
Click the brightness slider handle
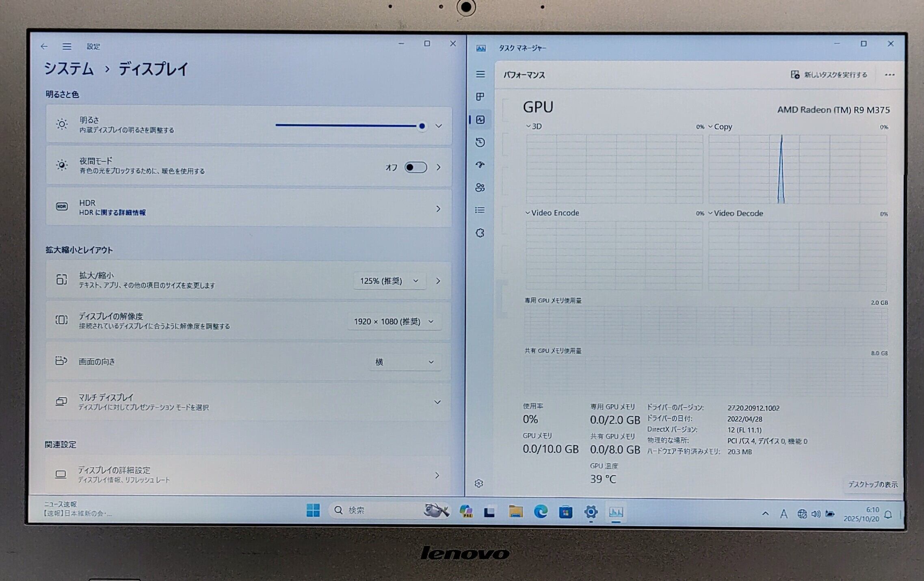point(422,126)
